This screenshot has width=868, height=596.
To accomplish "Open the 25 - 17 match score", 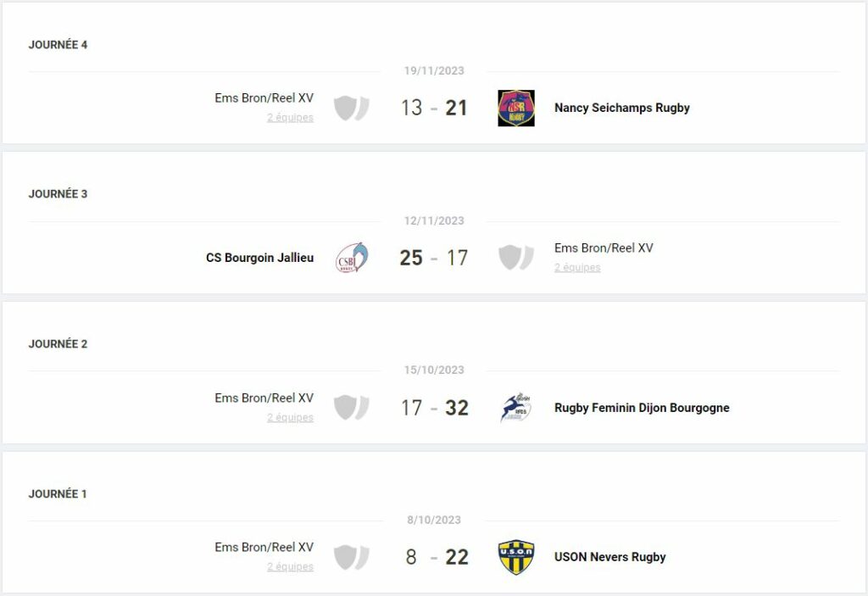I will click(434, 258).
